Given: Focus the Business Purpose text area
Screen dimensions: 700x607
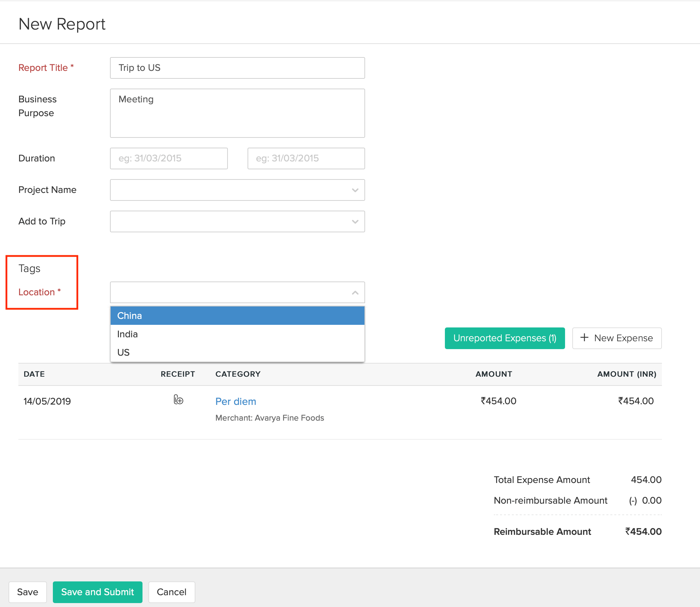Looking at the screenshot, I should pyautogui.click(x=237, y=113).
